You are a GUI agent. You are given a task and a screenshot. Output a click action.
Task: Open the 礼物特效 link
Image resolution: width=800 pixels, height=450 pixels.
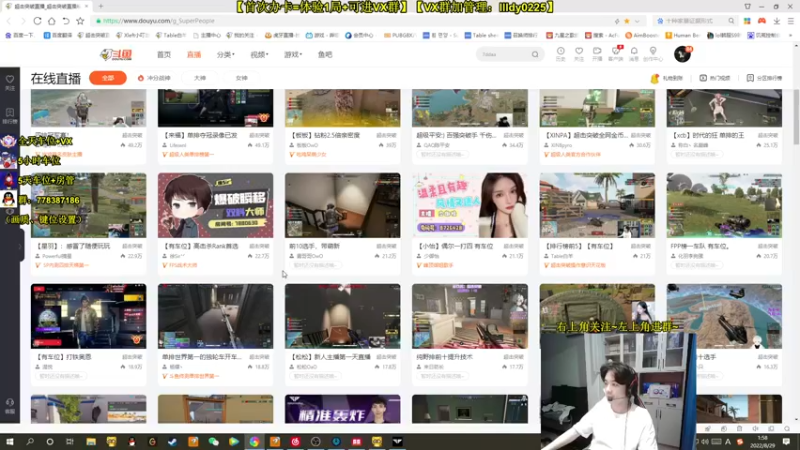tap(667, 78)
